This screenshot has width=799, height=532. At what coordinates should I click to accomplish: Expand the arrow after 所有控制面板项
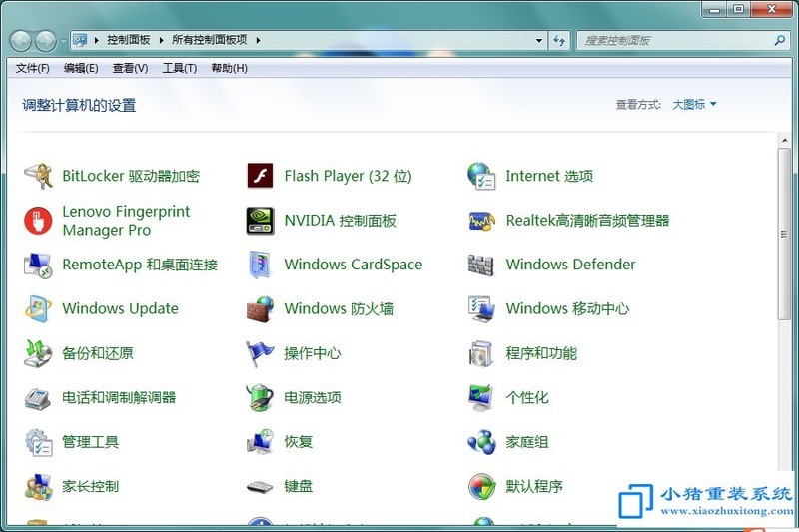(x=258, y=40)
